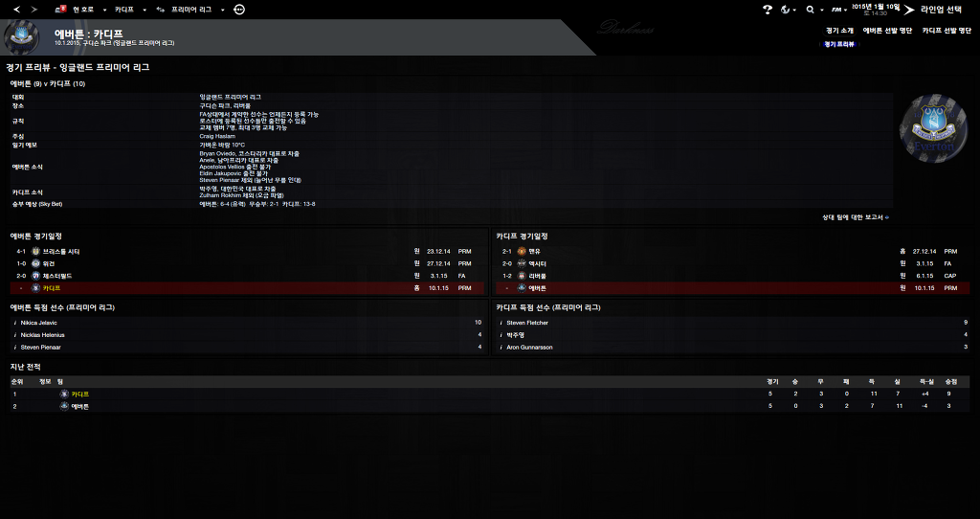
Task: Click the 라인업 선택 continue button
Action: click(x=934, y=9)
